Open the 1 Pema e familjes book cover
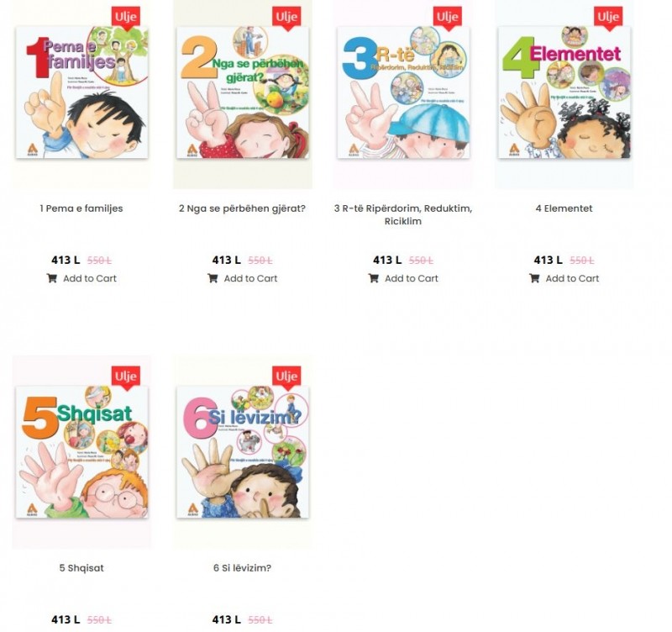Viewport: 672px width, 632px height. tap(81, 92)
